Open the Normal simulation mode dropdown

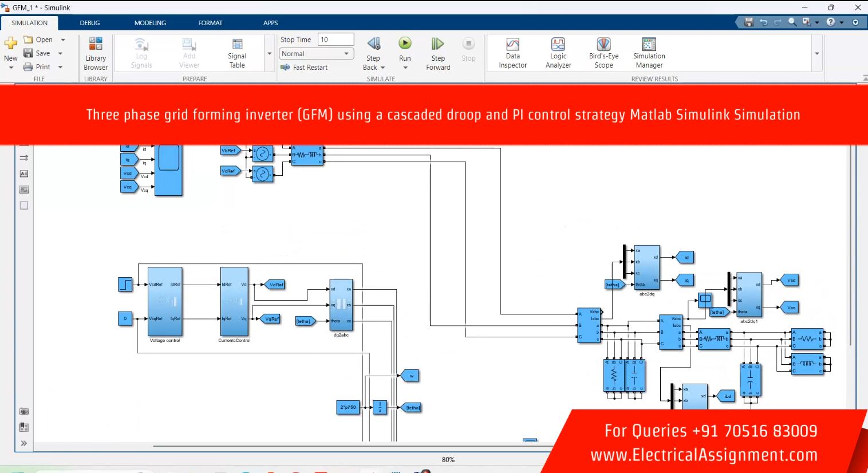[316, 54]
